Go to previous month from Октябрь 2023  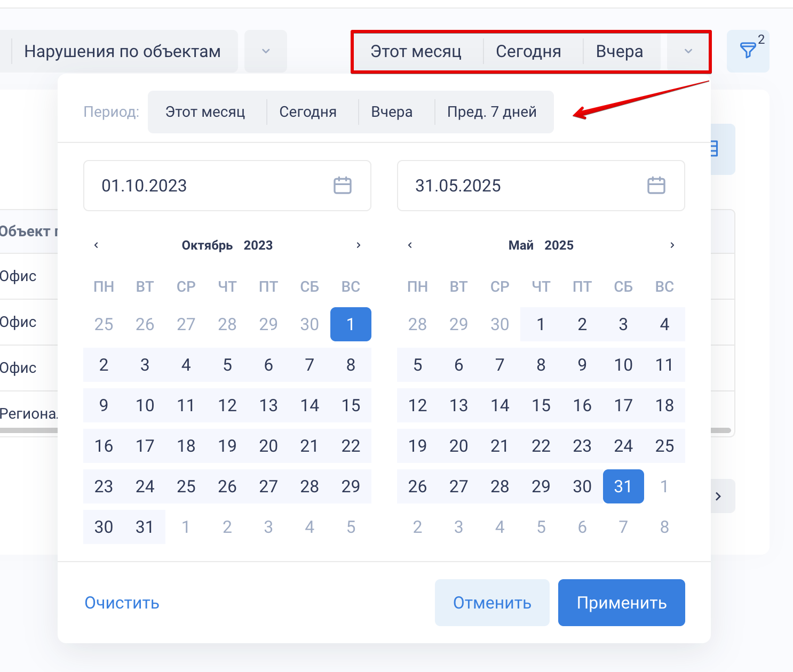(x=96, y=245)
